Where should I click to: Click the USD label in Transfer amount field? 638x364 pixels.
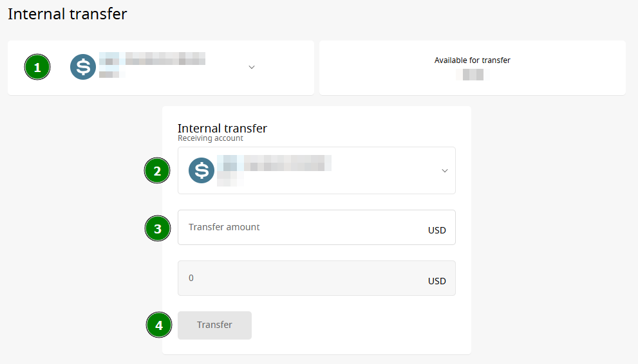coord(437,230)
